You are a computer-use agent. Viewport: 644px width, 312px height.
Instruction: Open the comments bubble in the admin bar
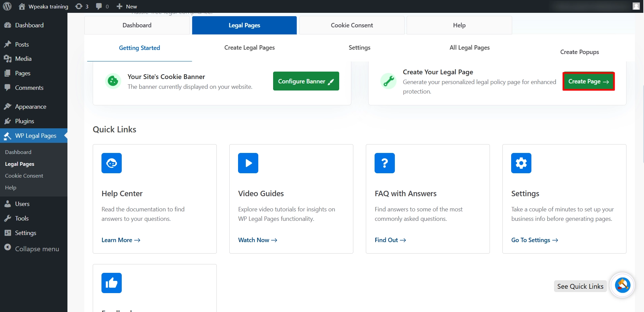coord(99,6)
